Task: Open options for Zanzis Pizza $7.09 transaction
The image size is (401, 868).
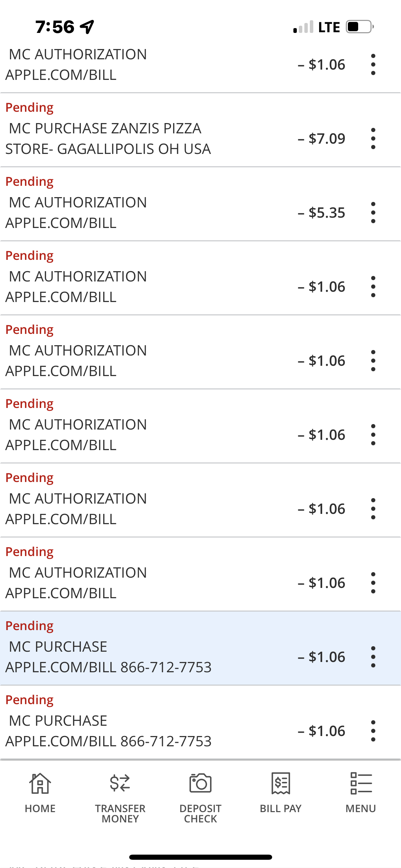Action: (373, 138)
